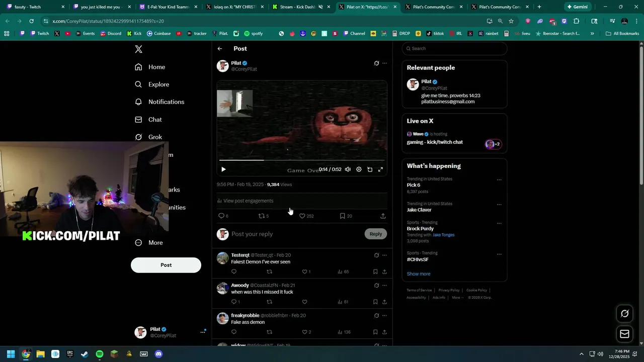
Task: Open the Discord bookmark
Action: click(x=111, y=34)
